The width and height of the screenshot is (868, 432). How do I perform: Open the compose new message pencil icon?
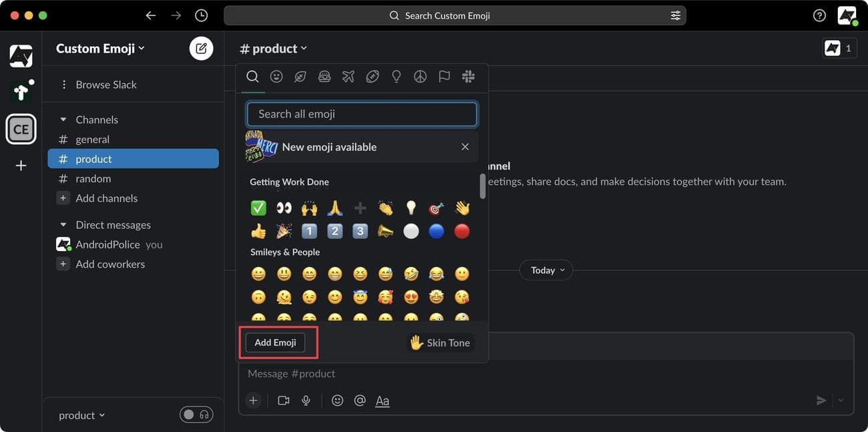(201, 47)
